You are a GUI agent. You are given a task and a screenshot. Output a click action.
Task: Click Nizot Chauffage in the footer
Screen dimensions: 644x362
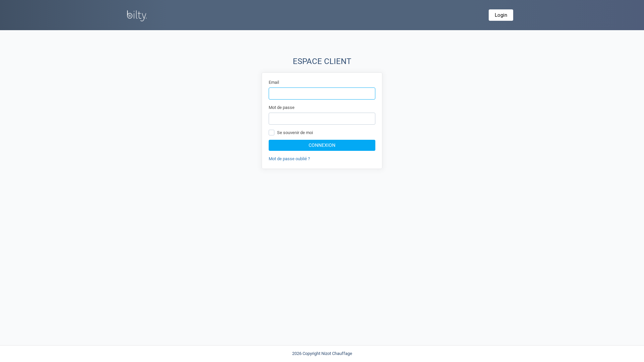tap(336, 354)
